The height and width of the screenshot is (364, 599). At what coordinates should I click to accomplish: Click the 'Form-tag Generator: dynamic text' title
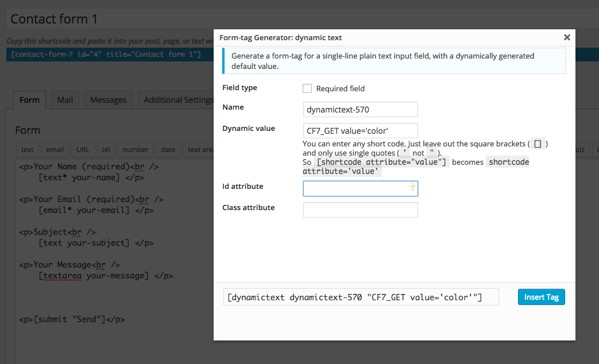click(x=280, y=37)
